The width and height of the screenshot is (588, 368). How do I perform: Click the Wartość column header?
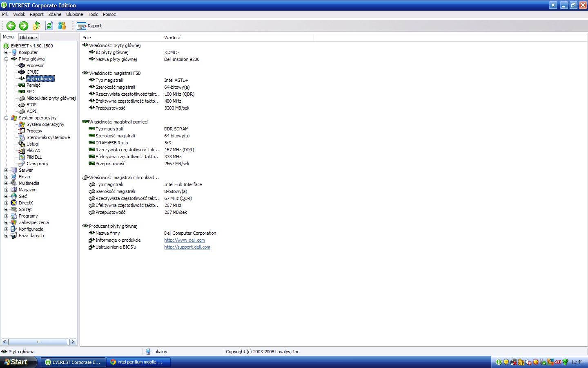238,38
